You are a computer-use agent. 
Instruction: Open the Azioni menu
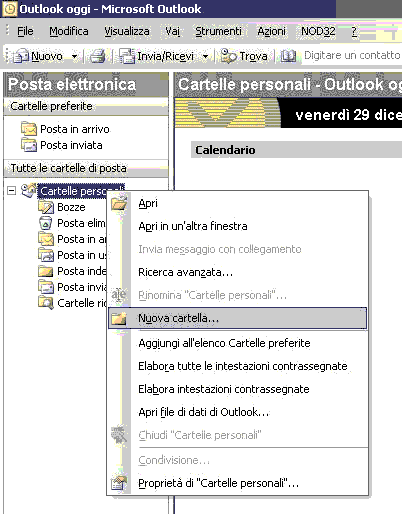tap(271, 31)
